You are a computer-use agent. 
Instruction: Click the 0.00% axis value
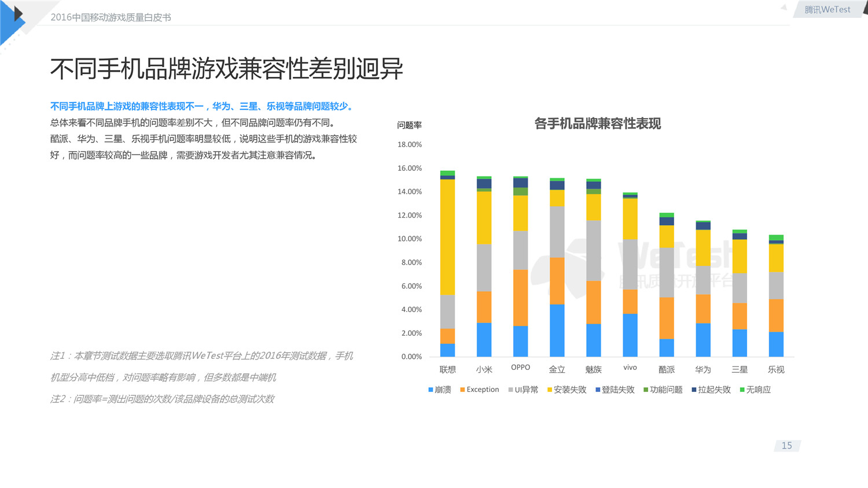(x=411, y=357)
